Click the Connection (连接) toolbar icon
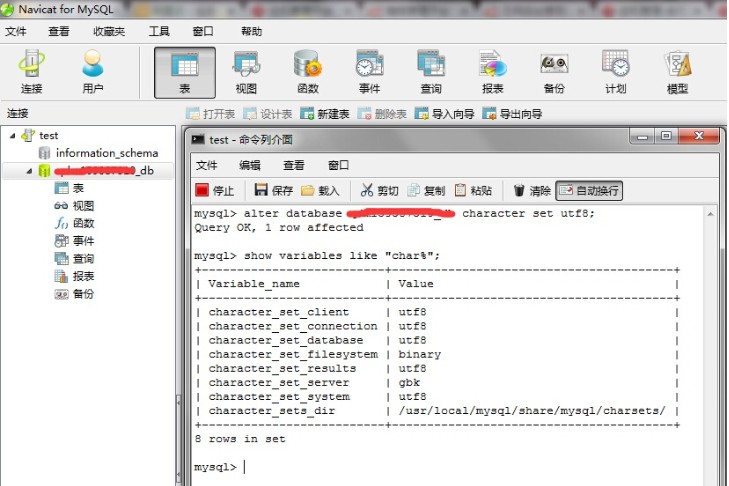This screenshot has height=486, width=729. (x=32, y=72)
